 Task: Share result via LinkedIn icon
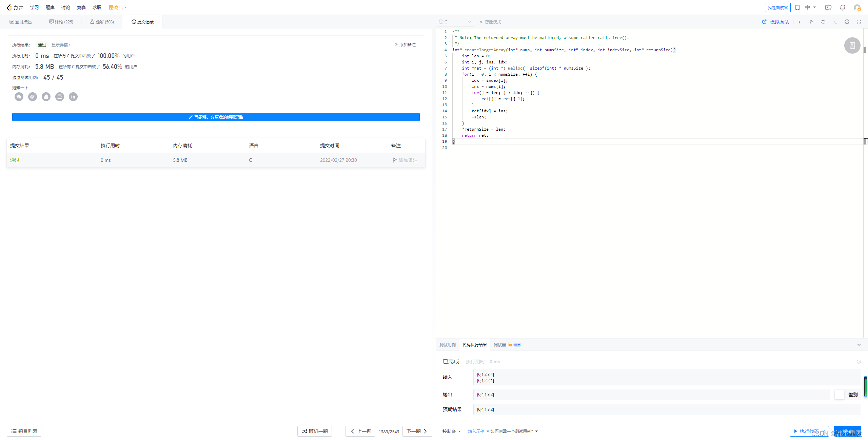click(x=73, y=97)
